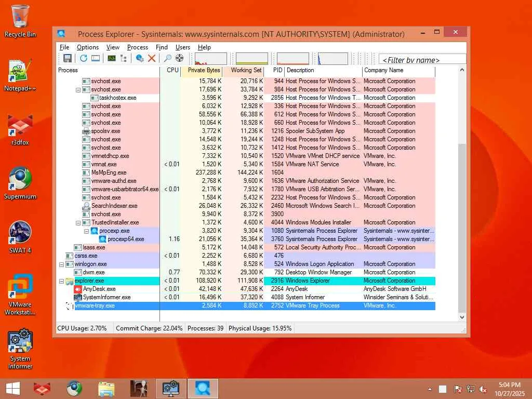This screenshot has height=399, width=532.
Task: Select the vmware-tray.exe process row
Action: click(246, 305)
